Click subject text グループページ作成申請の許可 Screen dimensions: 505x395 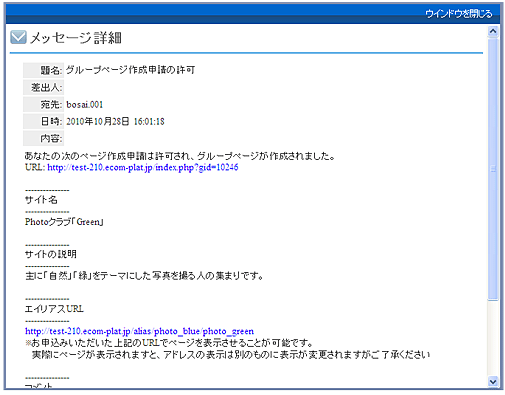[x=131, y=70]
